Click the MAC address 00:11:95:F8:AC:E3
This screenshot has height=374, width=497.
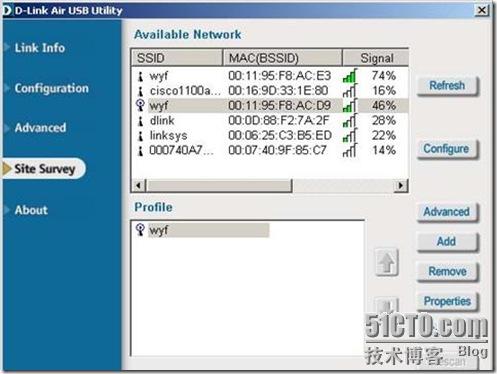pos(279,76)
